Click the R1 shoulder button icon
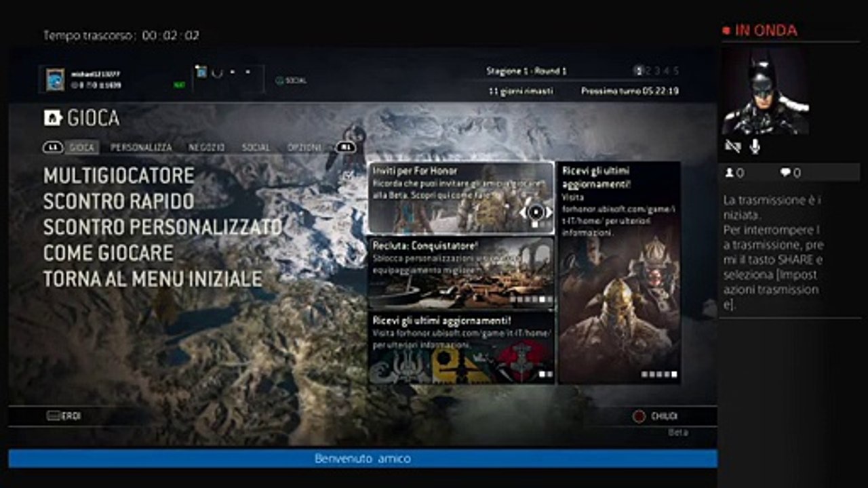Viewport: 868px width, 488px height. tap(346, 147)
